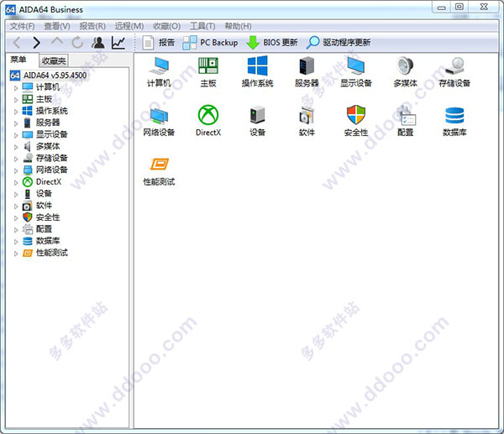
Task: Click the 报告 report toolbar button
Action: click(159, 43)
